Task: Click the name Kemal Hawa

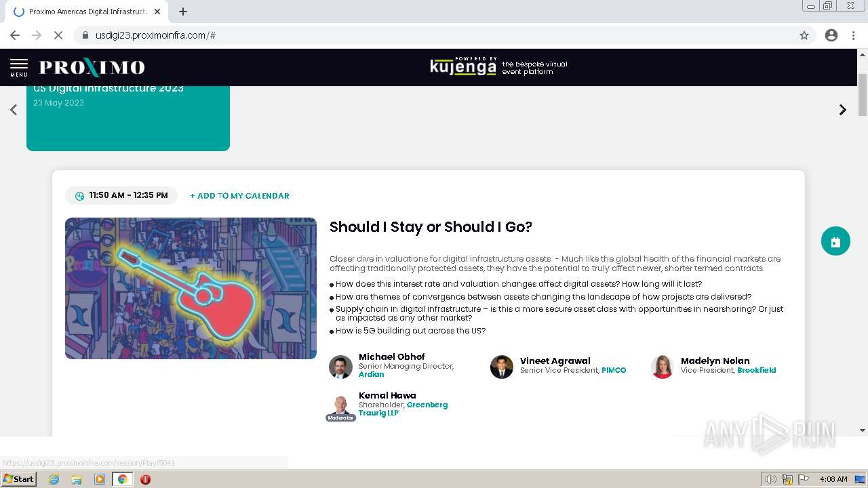Action: (x=387, y=395)
